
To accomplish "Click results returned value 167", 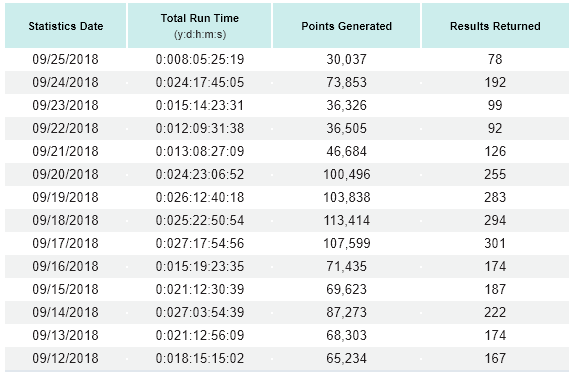I will pos(495,358).
